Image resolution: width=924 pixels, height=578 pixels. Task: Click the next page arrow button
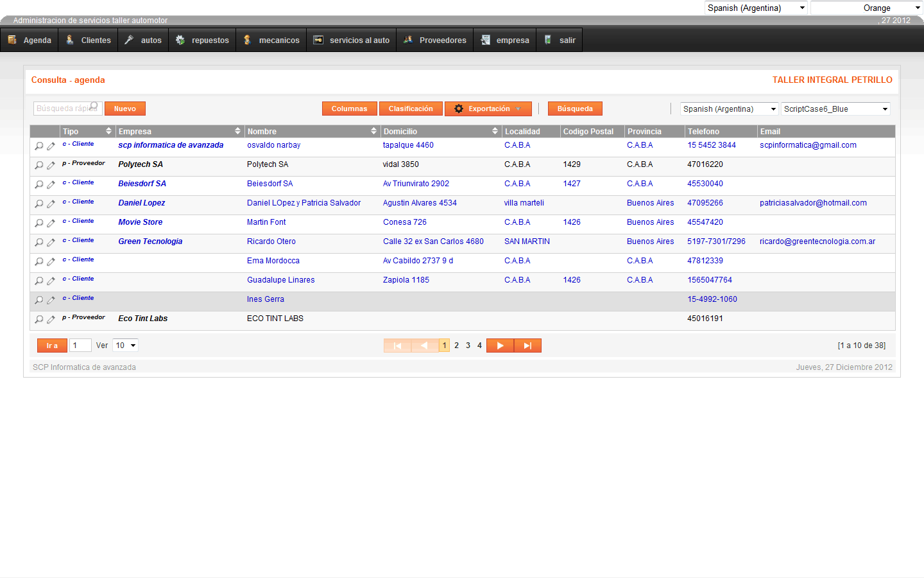coord(500,346)
